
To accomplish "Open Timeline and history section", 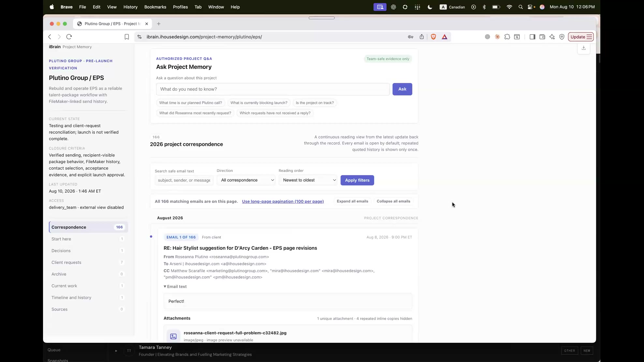I will [88, 298].
